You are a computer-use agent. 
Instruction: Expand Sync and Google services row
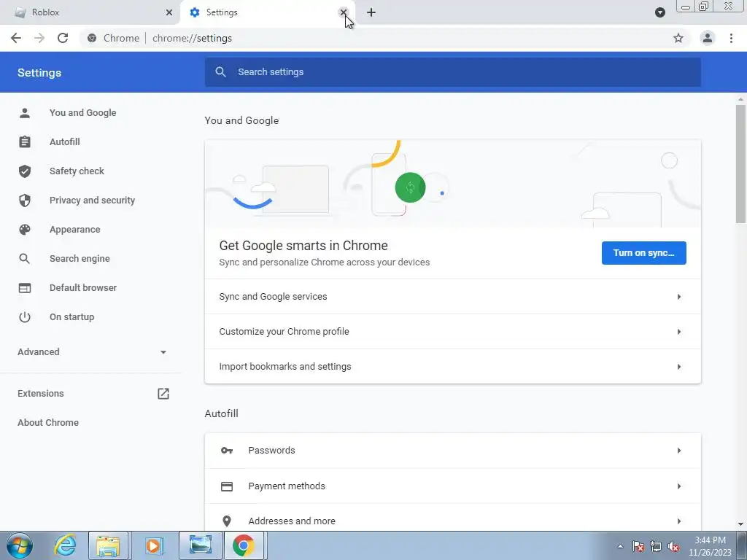pos(452,297)
